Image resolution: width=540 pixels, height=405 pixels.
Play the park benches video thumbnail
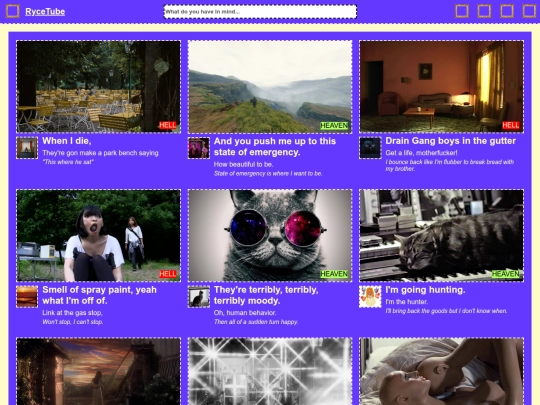click(98, 87)
